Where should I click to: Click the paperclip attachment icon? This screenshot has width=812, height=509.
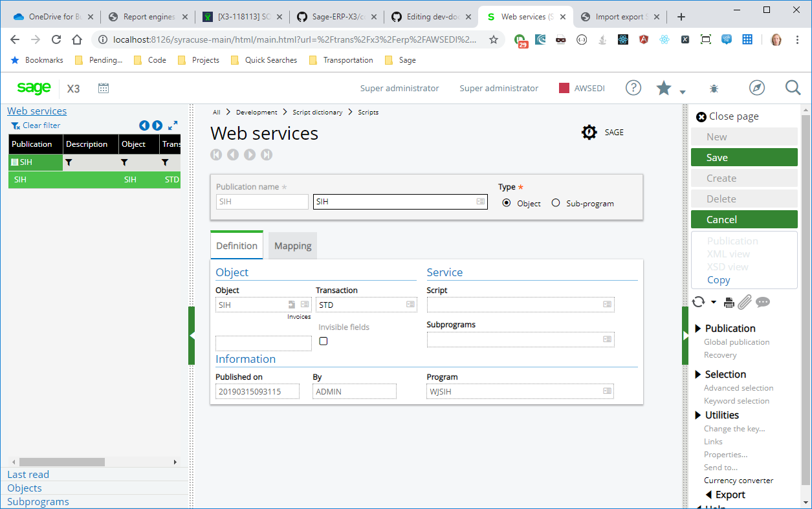(x=744, y=302)
